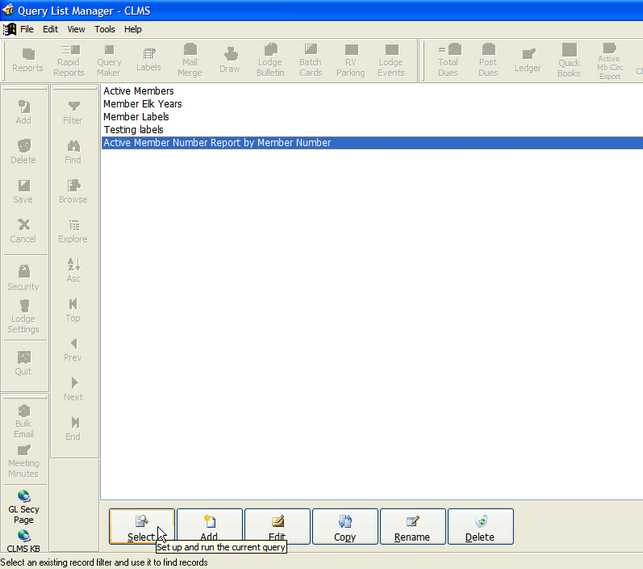Click the Mail Merge toolbar icon
The image size is (643, 569).
tap(189, 61)
